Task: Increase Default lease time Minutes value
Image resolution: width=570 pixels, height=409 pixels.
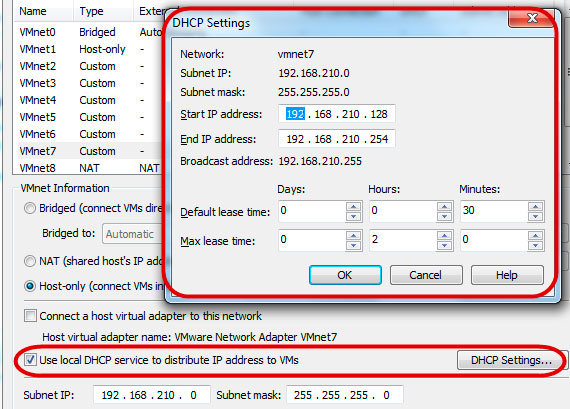Action: (535, 206)
